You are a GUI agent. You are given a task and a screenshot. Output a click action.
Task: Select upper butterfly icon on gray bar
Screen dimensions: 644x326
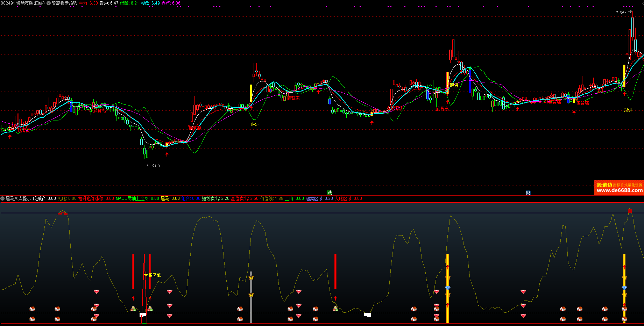[251, 278]
